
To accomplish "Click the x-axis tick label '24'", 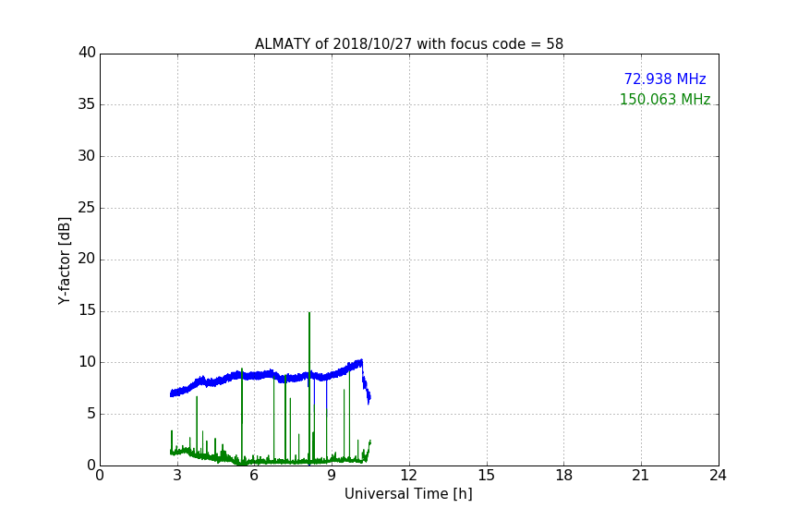I will pos(718,476).
